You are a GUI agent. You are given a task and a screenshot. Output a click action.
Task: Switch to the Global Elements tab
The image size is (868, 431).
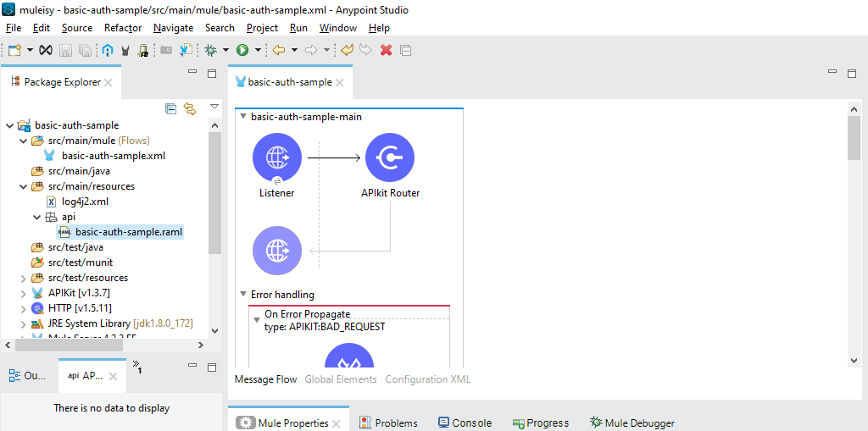[341, 379]
